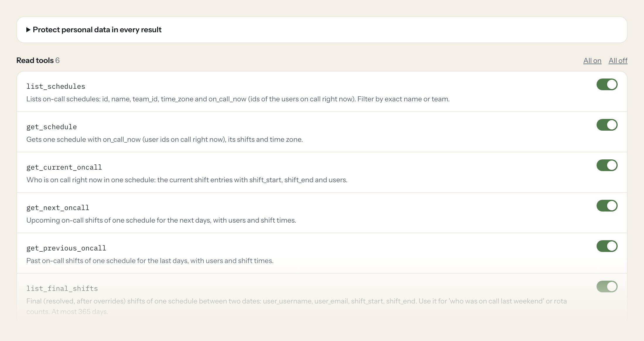The image size is (644, 341).
Task: Disable the get_schedule tool switch
Action: click(x=607, y=125)
